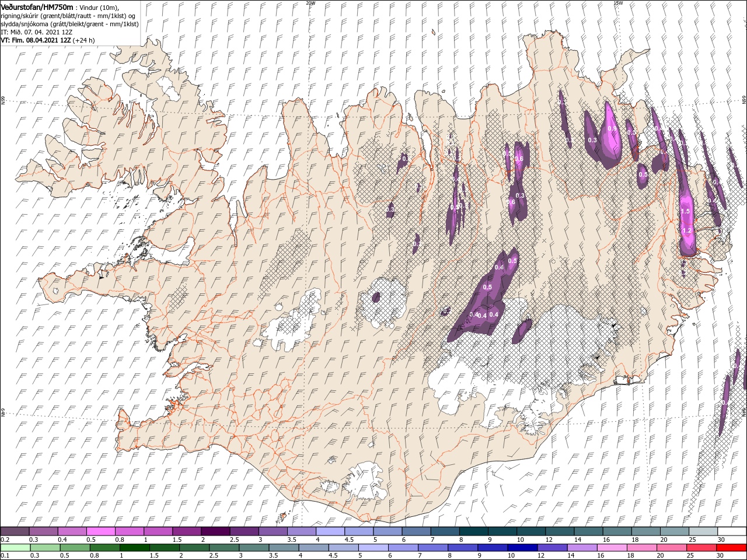Select the bottom-row light green swatch between 0.1 and 0.3
Image resolution: width=747 pixels, height=560 pixels.
[15, 548]
